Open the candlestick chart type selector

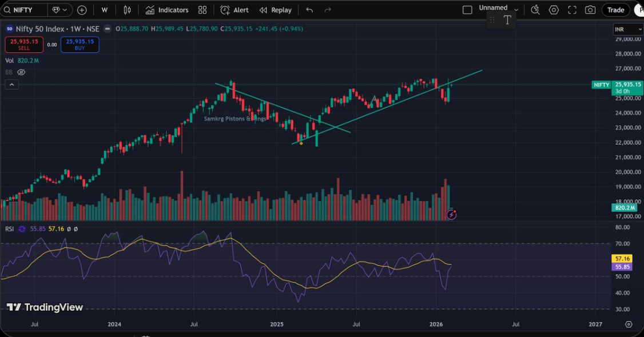pos(128,10)
